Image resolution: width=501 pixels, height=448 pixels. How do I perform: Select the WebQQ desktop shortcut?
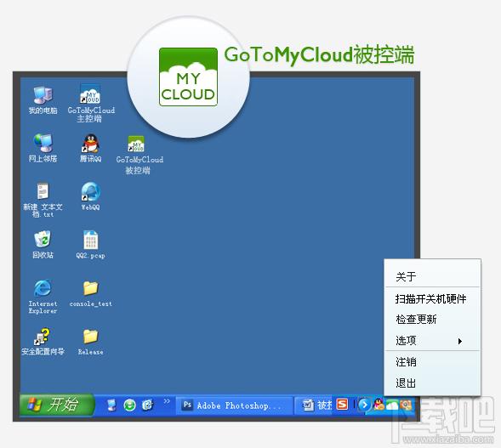pos(91,196)
